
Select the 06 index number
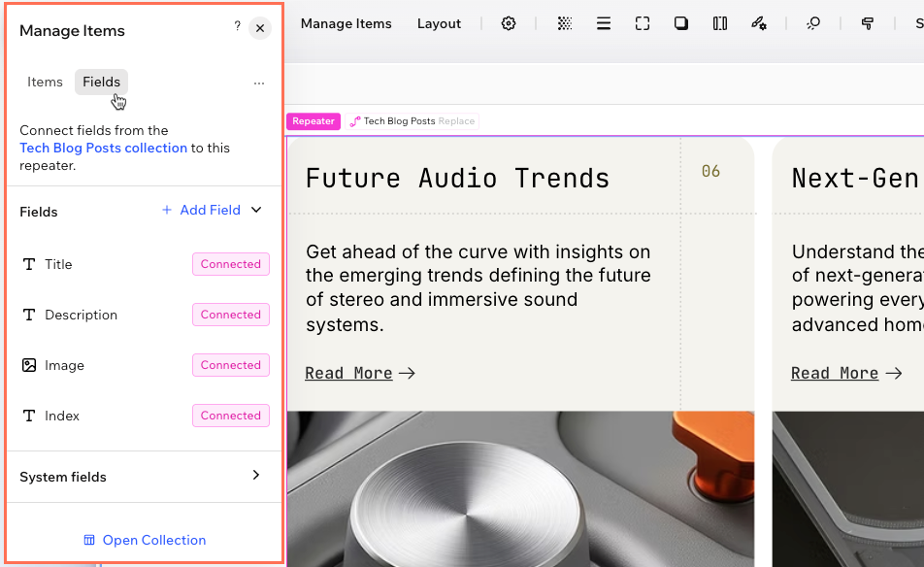710,172
